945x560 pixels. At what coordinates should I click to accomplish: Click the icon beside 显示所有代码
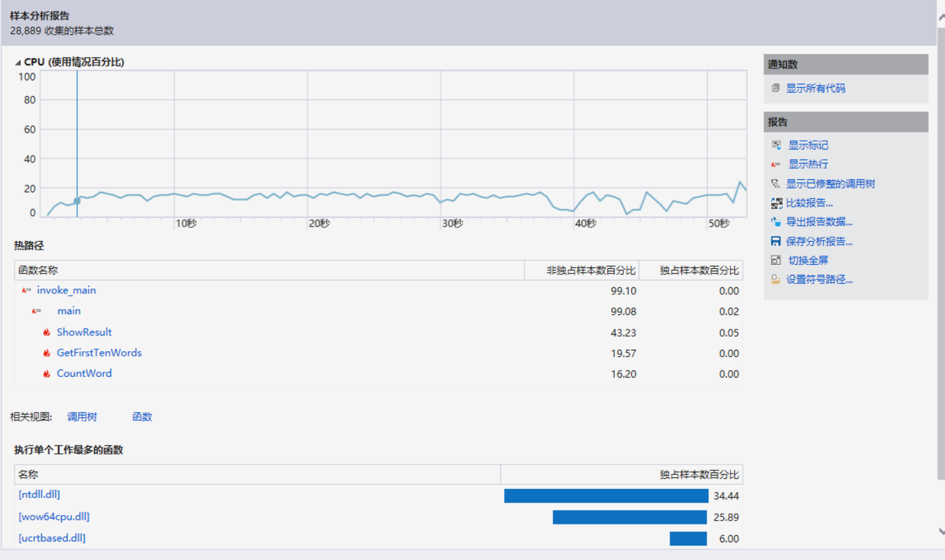pos(776,88)
